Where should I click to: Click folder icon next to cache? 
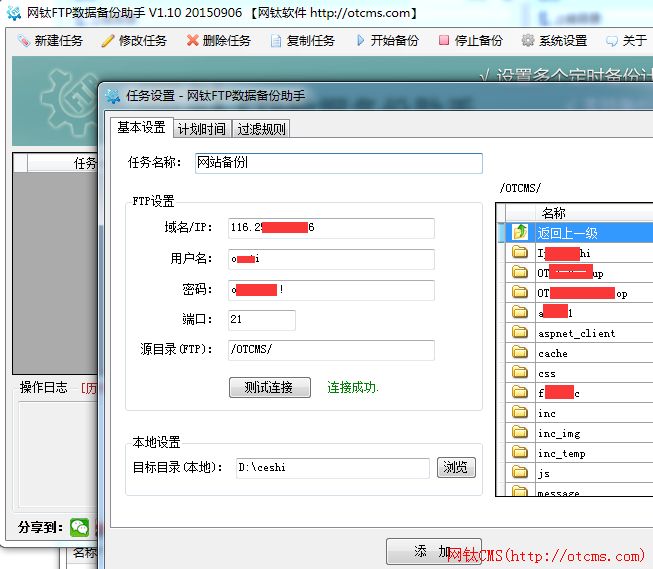click(520, 352)
